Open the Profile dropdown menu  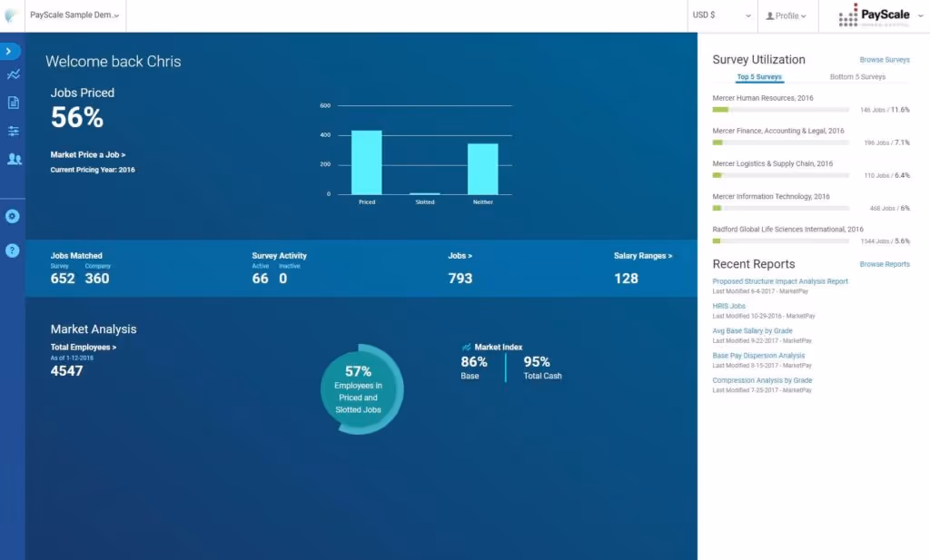(x=787, y=15)
